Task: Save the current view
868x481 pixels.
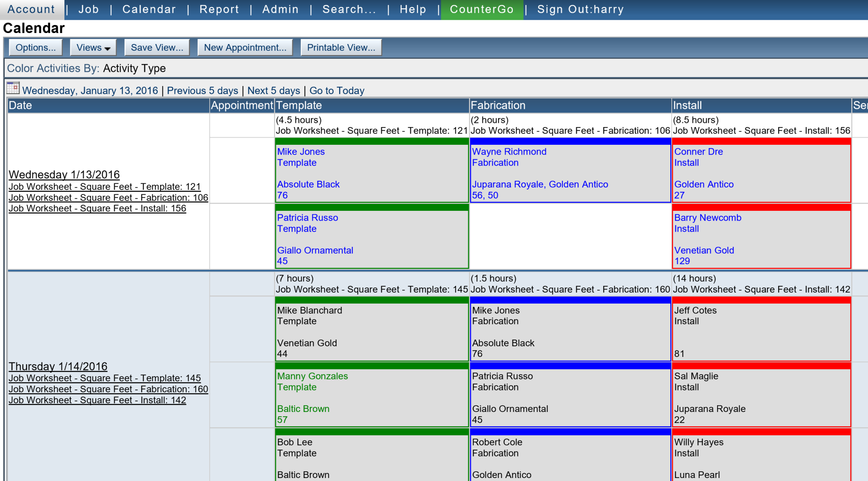Action: [156, 47]
